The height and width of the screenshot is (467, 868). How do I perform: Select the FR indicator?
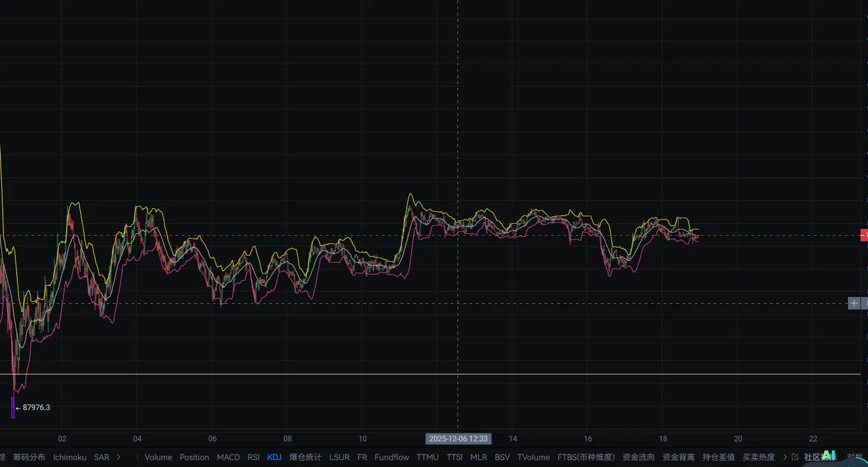(x=362, y=457)
